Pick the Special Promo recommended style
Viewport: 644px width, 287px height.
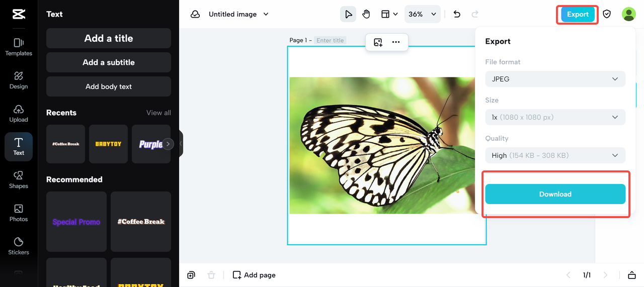[x=76, y=222]
